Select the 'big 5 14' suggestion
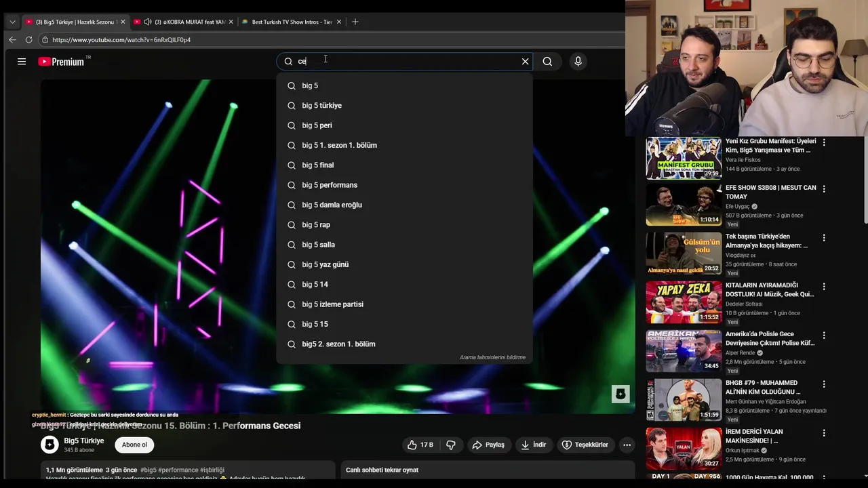Screen dimensions: 868x488 [404, 285]
